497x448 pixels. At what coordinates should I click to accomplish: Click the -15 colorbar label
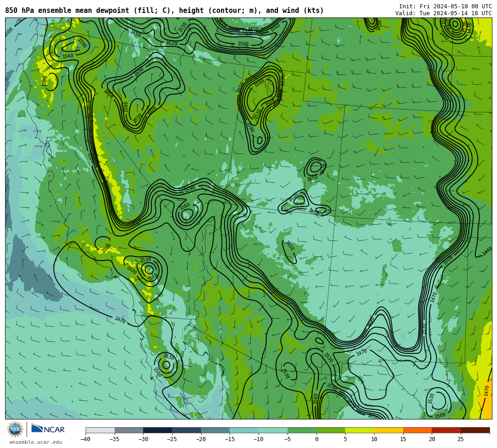coord(230,439)
